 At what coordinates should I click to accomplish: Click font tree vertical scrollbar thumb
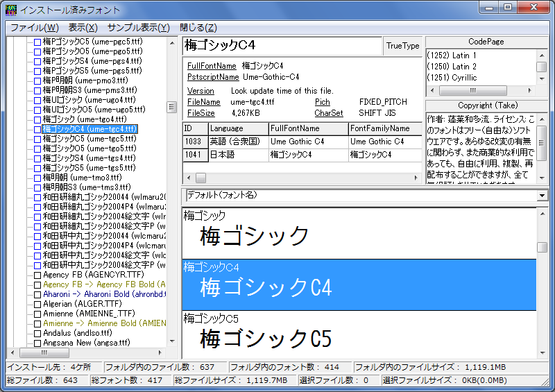[x=171, y=107]
